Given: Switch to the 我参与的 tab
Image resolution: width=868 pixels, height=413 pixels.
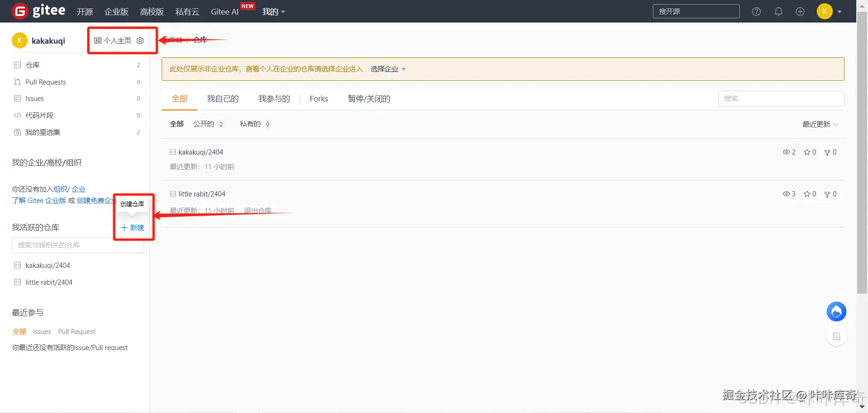Looking at the screenshot, I should pos(274,99).
